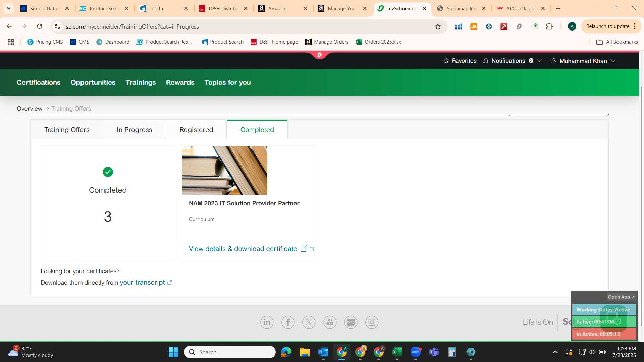The width and height of the screenshot is (644, 362).
Task: Switch to In Progress tab
Action: tap(134, 130)
